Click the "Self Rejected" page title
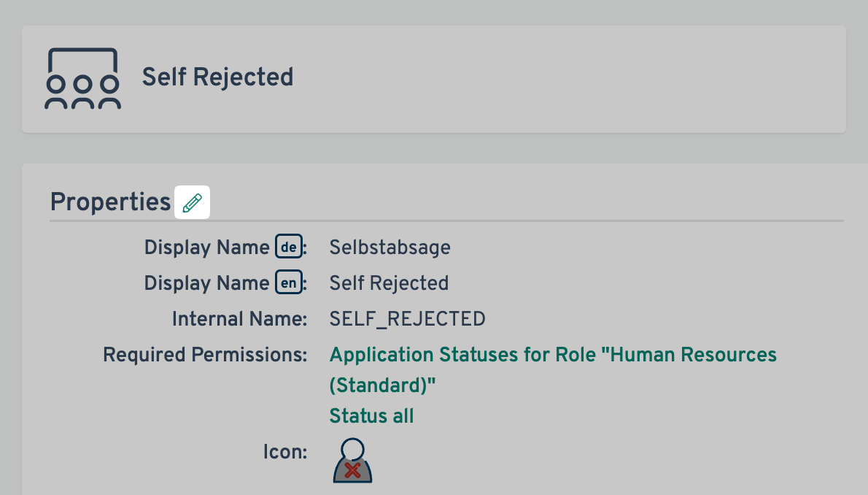The width and height of the screenshot is (868, 495). tap(217, 77)
